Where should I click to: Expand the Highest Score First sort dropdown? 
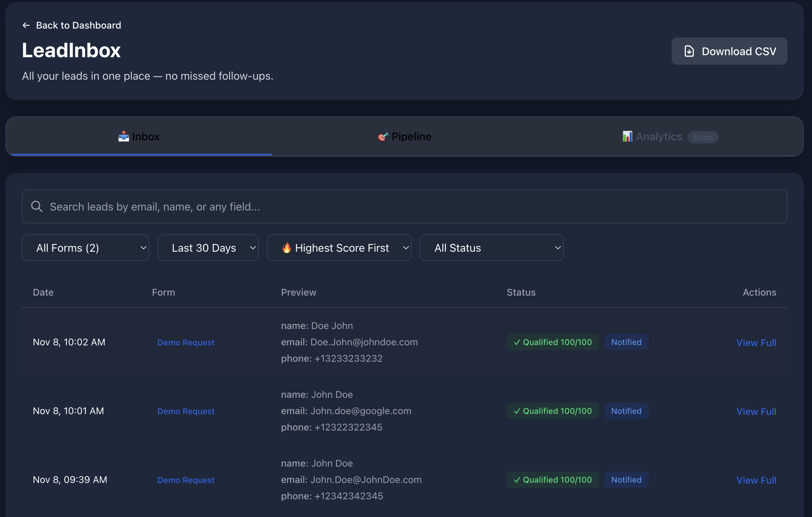tap(339, 248)
